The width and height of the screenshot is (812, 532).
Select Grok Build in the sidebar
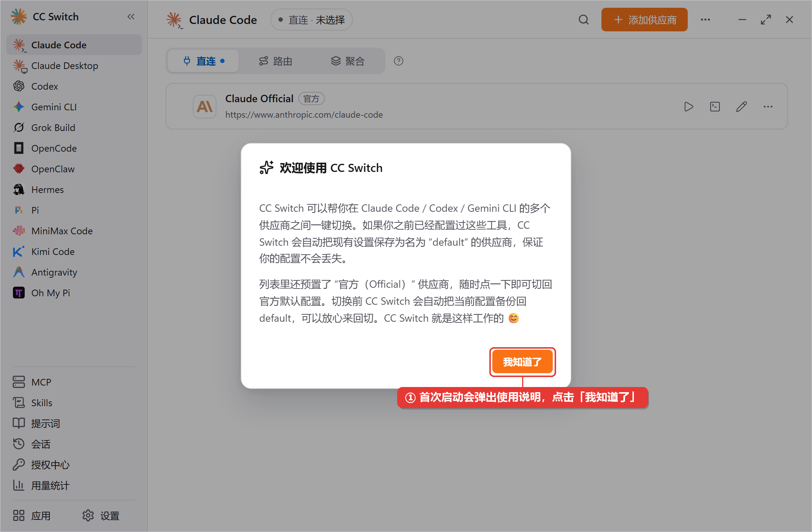[x=74, y=127]
